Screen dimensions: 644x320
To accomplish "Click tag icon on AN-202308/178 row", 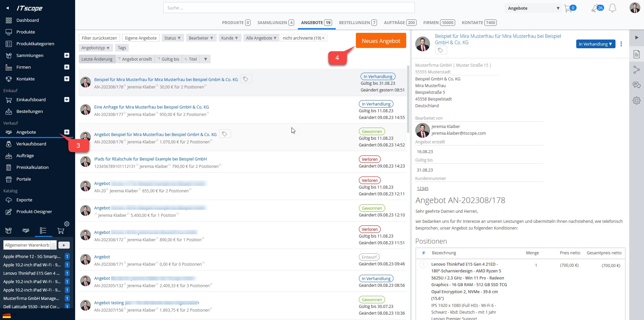I will 246,79.
